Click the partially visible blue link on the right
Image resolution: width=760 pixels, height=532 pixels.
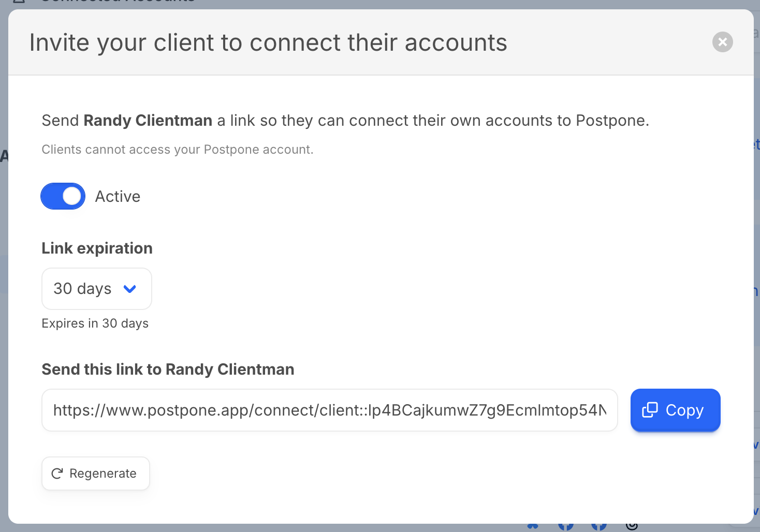pyautogui.click(x=756, y=144)
